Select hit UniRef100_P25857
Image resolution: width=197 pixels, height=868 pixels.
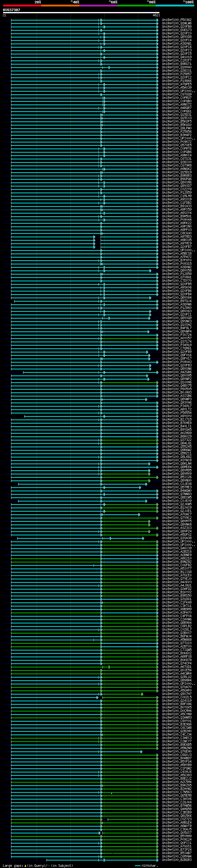(x=177, y=74)
